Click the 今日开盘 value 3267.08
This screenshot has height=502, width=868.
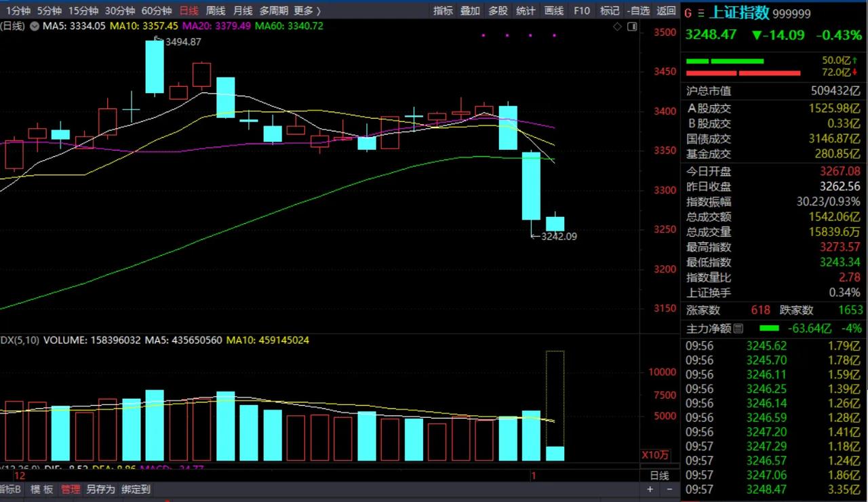coord(840,172)
